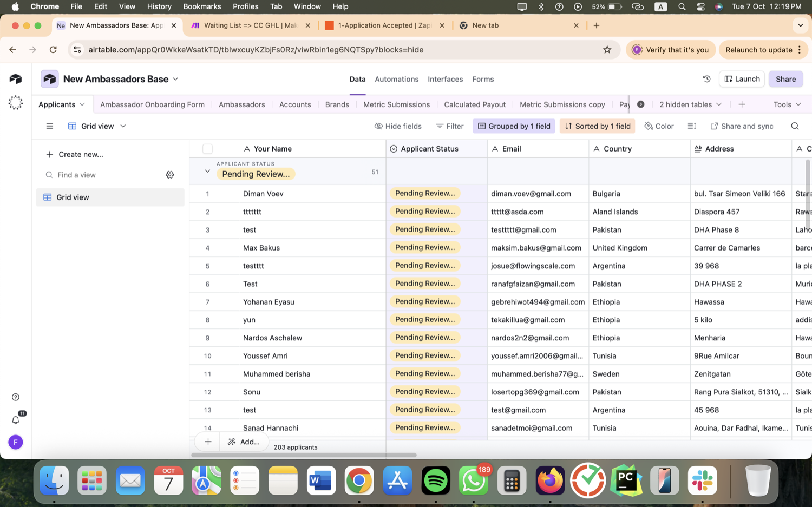The height and width of the screenshot is (507, 812).
Task: Click the New Ambassadors Base logo icon
Action: tap(50, 79)
